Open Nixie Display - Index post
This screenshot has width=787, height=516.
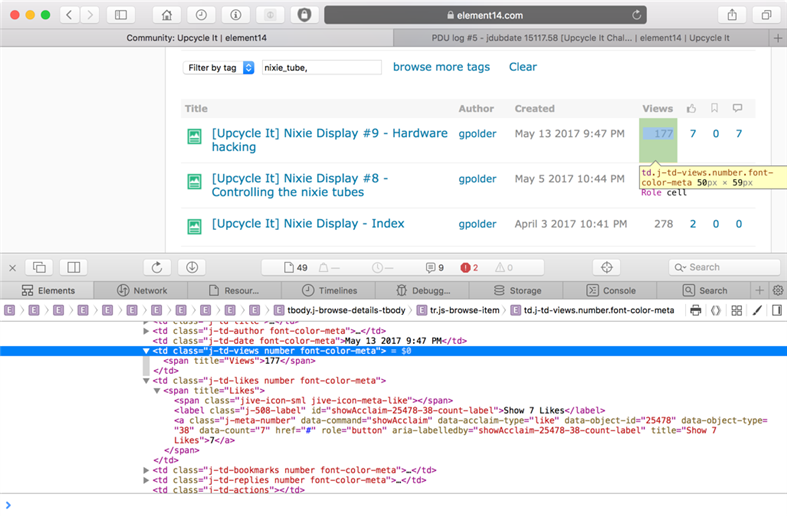click(307, 224)
